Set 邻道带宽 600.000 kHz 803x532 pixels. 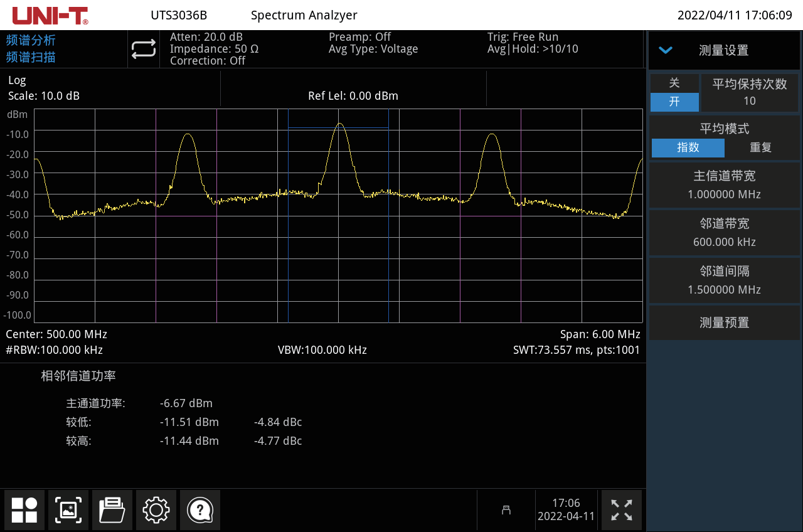tap(724, 233)
